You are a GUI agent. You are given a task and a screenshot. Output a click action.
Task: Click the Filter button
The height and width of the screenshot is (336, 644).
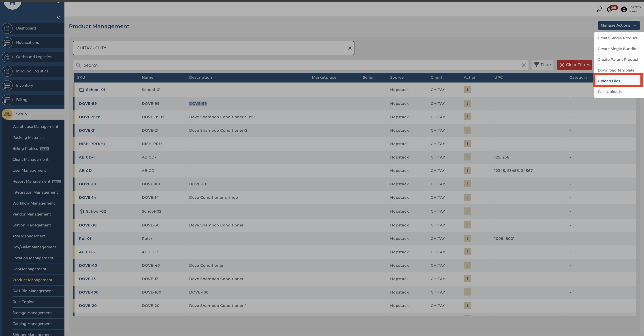542,65
